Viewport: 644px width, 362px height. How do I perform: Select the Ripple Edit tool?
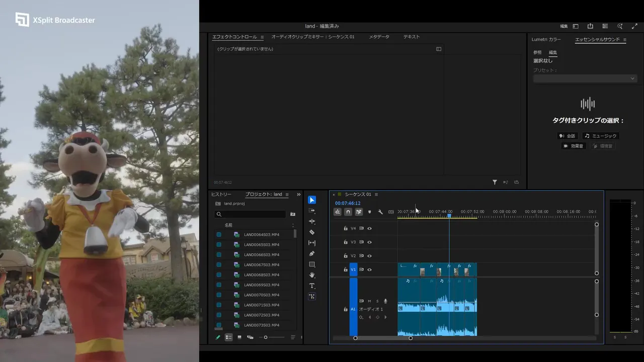coord(312,221)
